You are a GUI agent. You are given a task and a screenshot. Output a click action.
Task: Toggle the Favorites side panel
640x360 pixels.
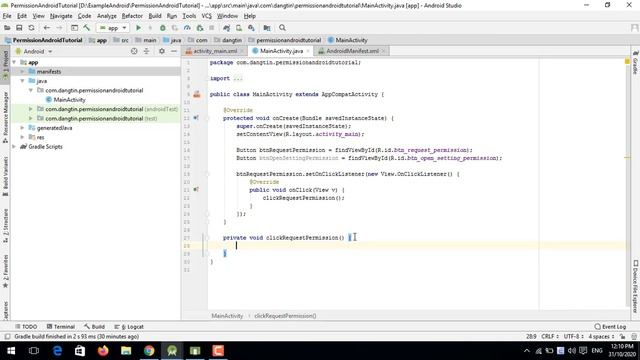point(5,271)
